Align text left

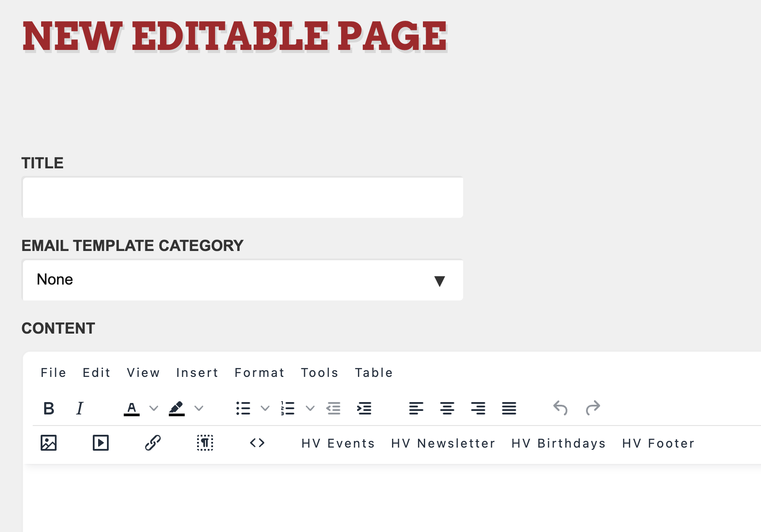(x=416, y=408)
